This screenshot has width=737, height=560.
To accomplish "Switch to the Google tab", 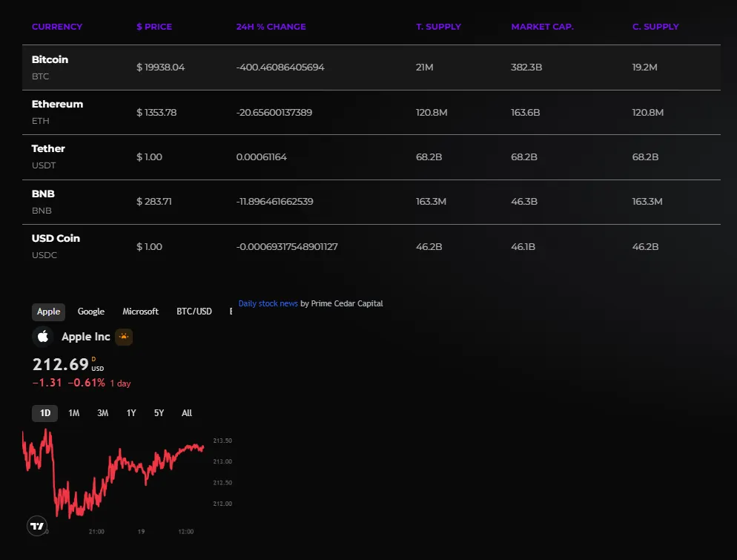I will click(91, 312).
